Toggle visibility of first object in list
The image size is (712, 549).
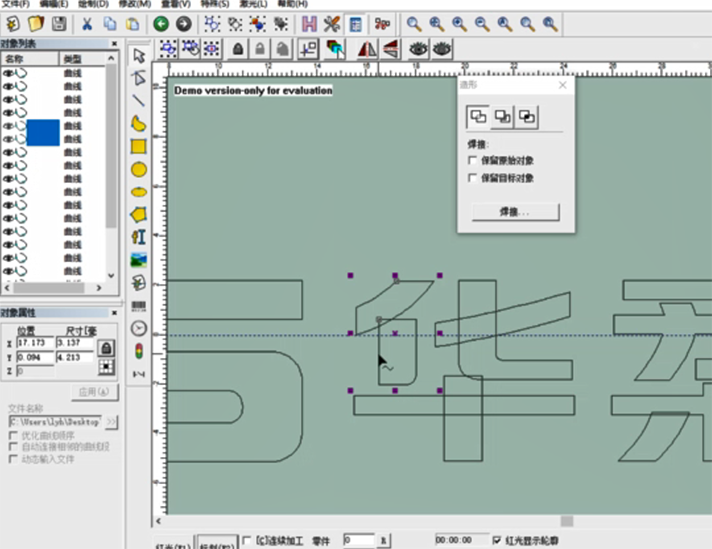point(9,74)
